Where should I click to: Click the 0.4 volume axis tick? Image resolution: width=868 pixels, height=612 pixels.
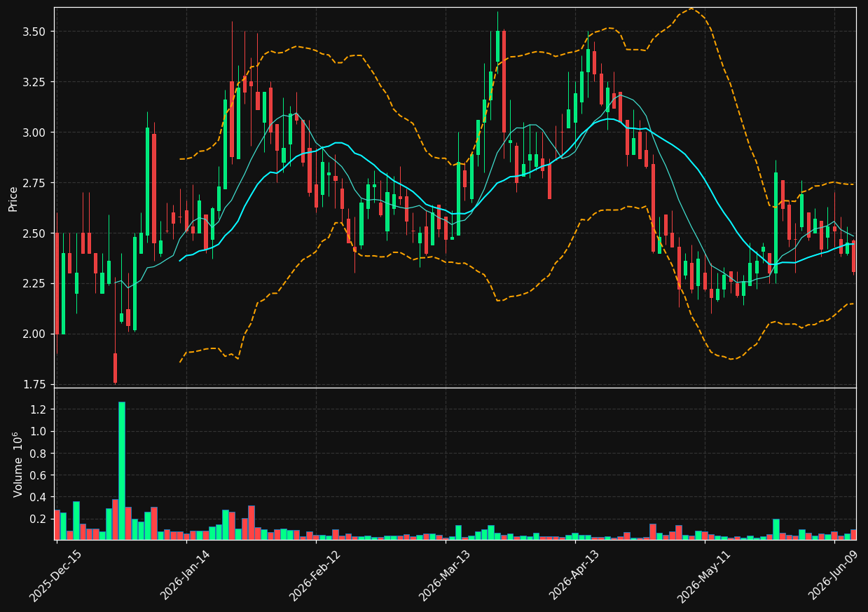39,498
